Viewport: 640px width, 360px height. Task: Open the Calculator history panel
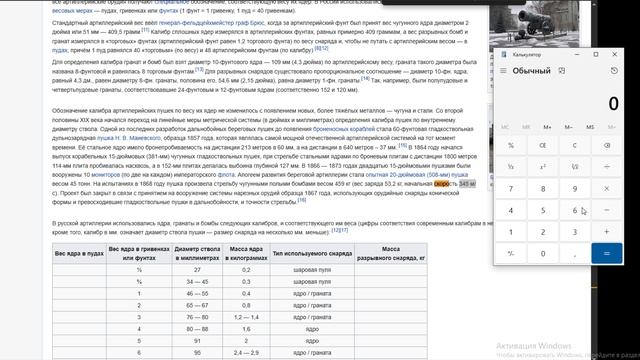[x=614, y=71]
